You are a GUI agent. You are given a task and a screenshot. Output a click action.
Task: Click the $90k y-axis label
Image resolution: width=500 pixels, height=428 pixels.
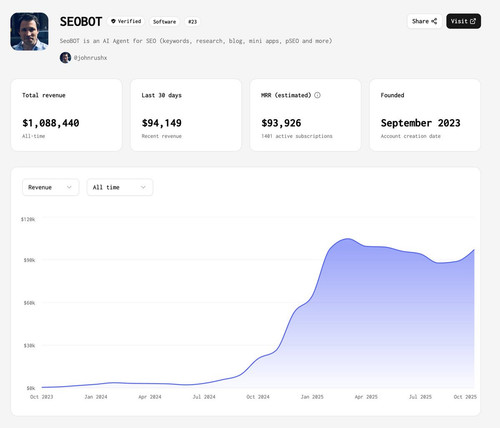(x=29, y=260)
